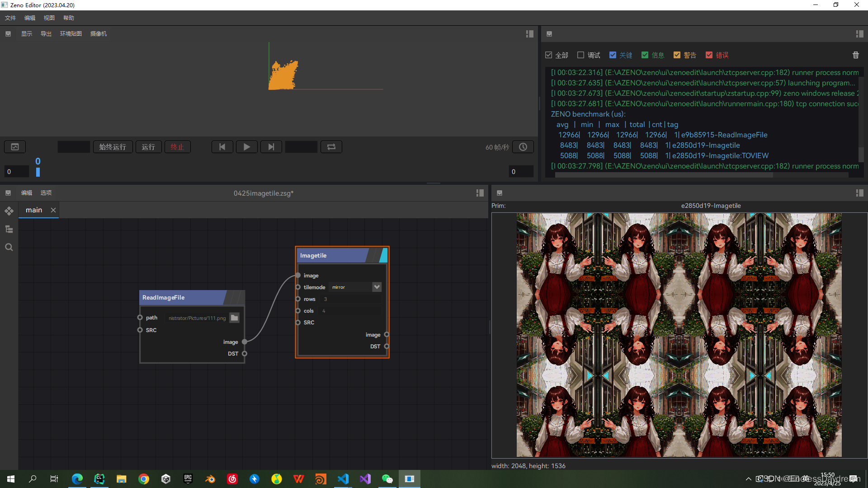Click the screenshot icon below the viewport
Image resolution: width=868 pixels, height=488 pixels.
(14, 146)
